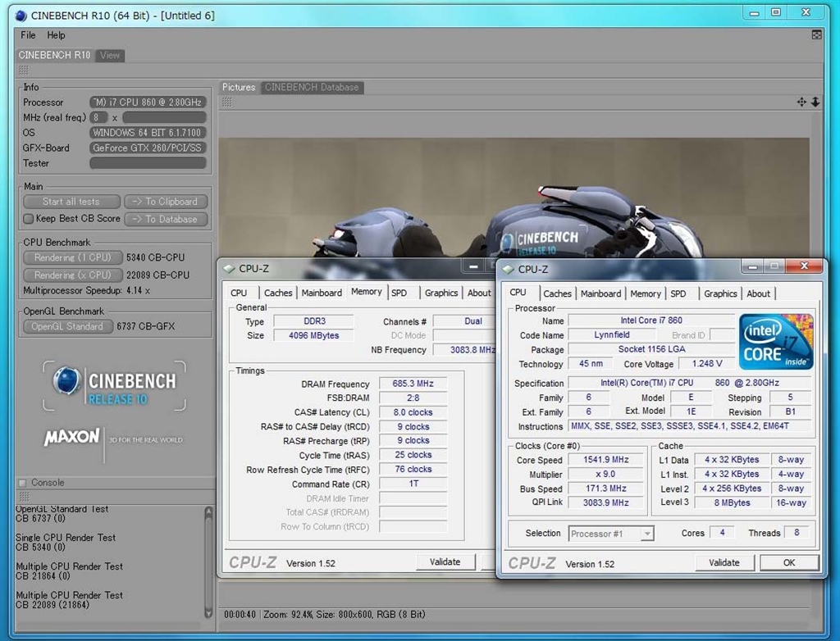This screenshot has width=840, height=641.
Task: Open the Help menu
Action: 56,35
